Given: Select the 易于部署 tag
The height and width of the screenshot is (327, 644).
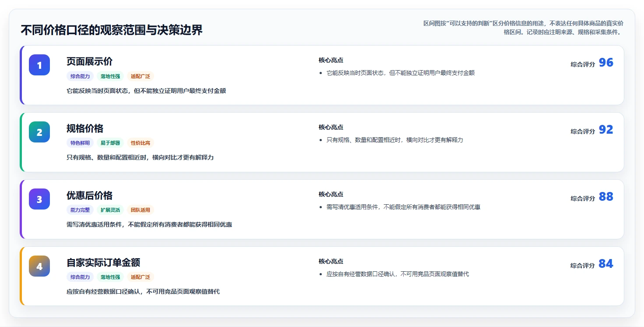Looking at the screenshot, I should click(110, 143).
